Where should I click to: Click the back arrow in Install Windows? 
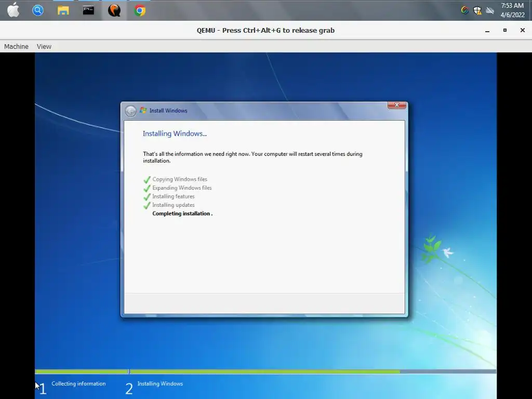130,111
